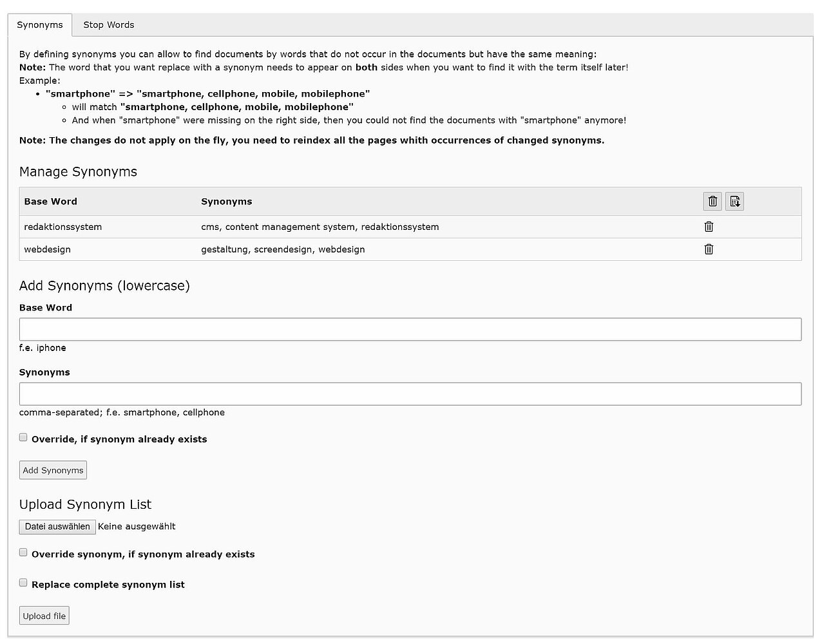Delete all synonyms with the header trash icon

[712, 202]
